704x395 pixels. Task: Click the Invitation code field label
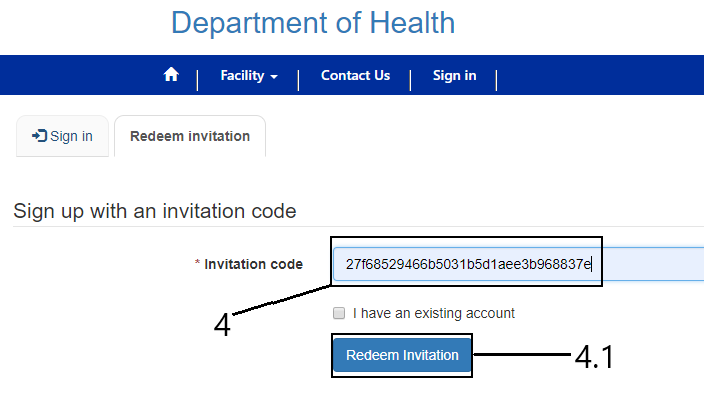(253, 264)
